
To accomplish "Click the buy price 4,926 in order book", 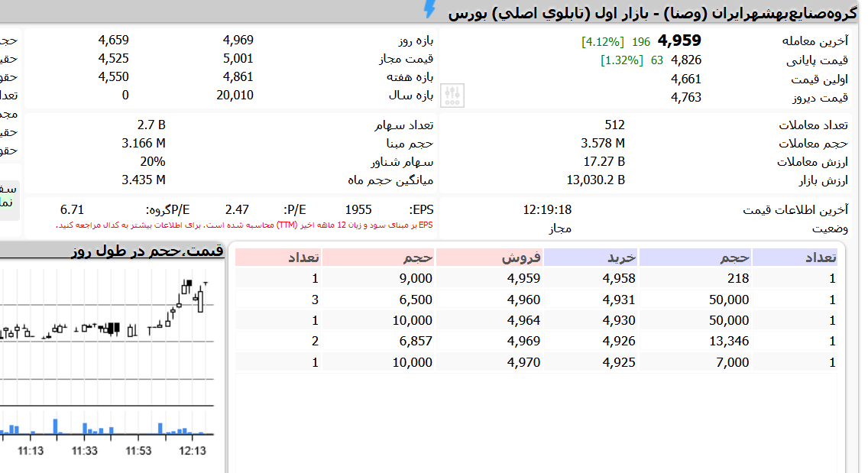I will pos(619,341).
